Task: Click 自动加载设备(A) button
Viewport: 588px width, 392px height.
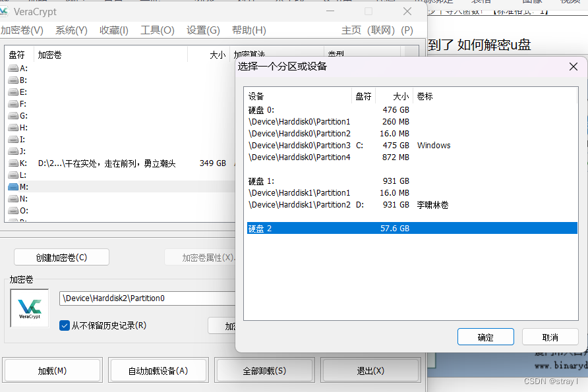Action: pos(158,371)
